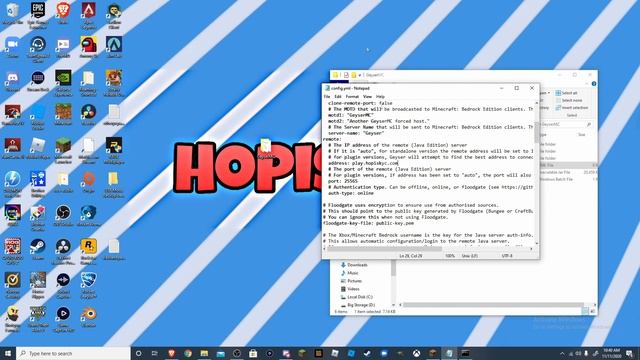This screenshot has height=360, width=640.
Task: Open Notepad View menu
Action: (367, 97)
